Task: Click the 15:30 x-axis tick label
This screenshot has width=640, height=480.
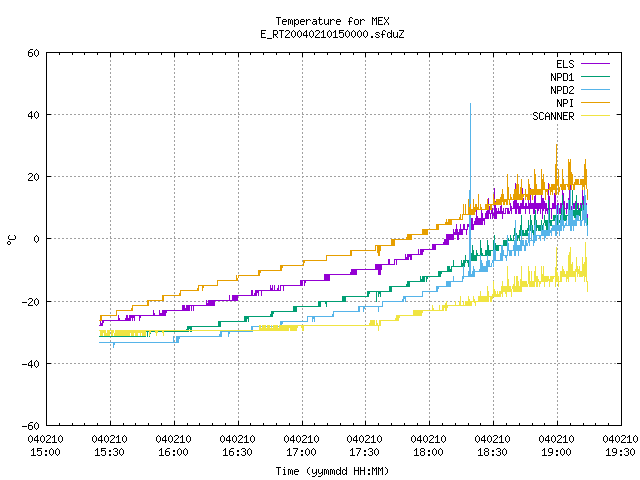Action: click(109, 452)
